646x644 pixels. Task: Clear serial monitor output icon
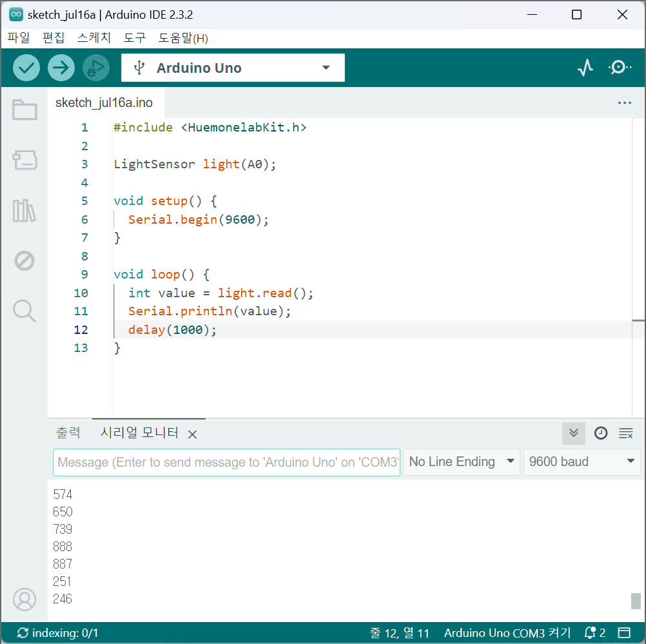point(626,433)
